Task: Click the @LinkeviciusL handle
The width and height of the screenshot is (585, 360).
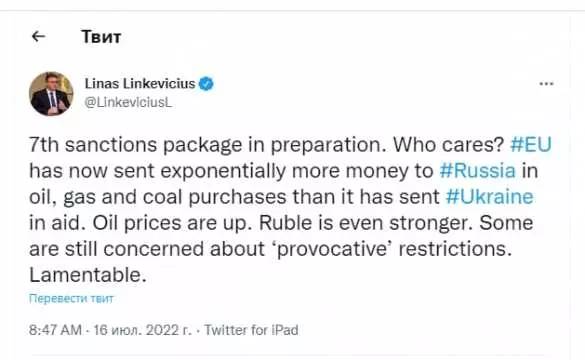Action: (x=128, y=102)
